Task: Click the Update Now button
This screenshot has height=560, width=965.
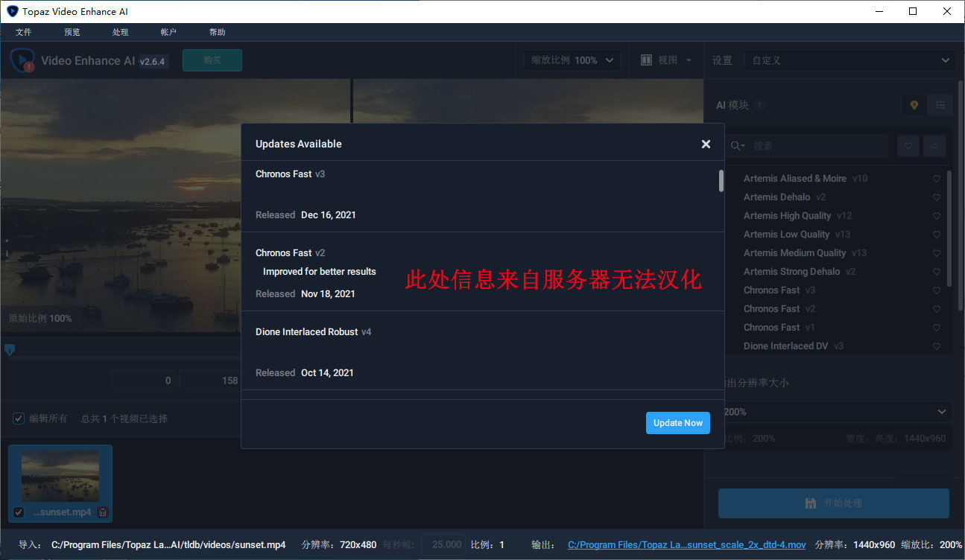Action: (x=678, y=423)
